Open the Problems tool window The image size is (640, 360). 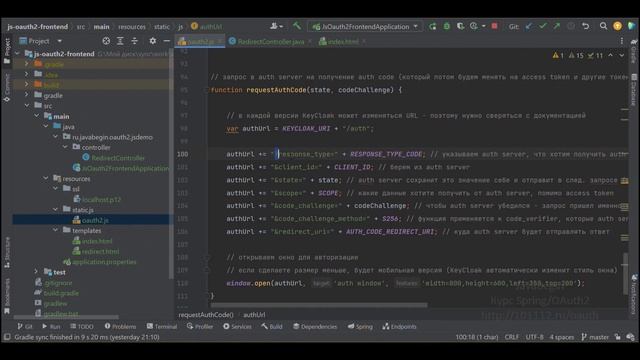pos(120,327)
